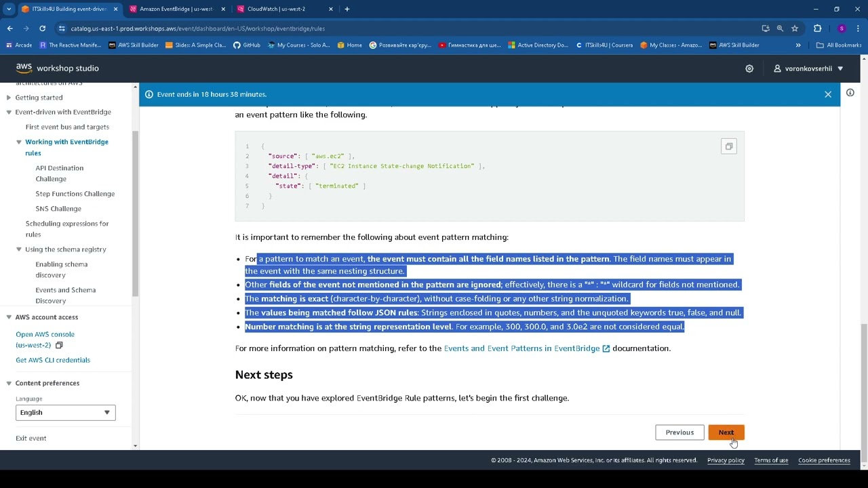Reload the current page
This screenshot has height=488, width=868.
click(42, 28)
